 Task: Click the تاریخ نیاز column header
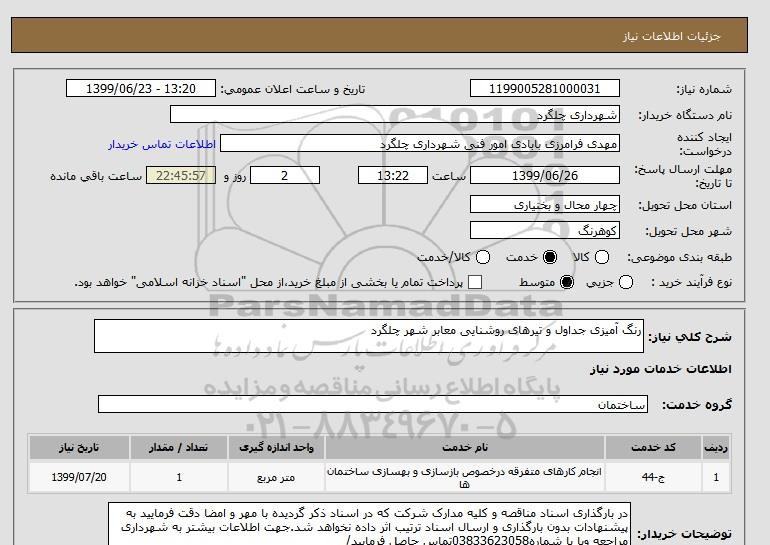click(79, 447)
